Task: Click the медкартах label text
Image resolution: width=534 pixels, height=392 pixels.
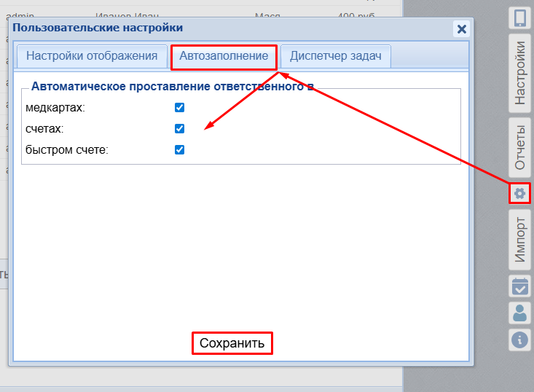Action: pyautogui.click(x=55, y=108)
